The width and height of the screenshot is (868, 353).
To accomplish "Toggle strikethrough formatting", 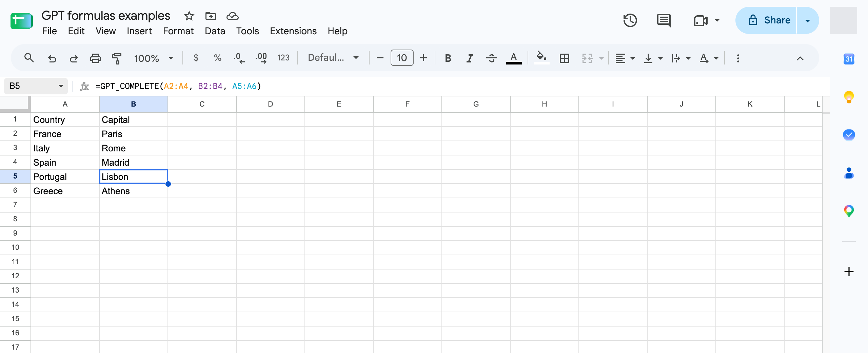I will coord(491,58).
